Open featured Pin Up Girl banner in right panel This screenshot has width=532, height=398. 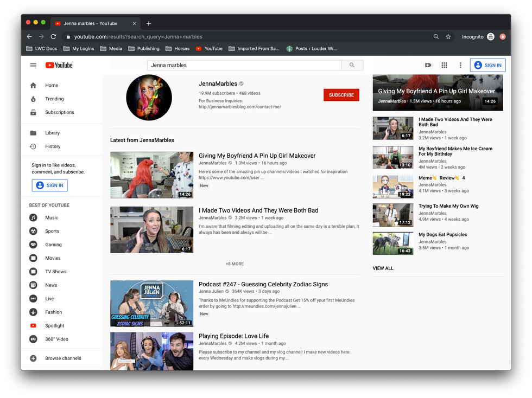click(x=438, y=93)
